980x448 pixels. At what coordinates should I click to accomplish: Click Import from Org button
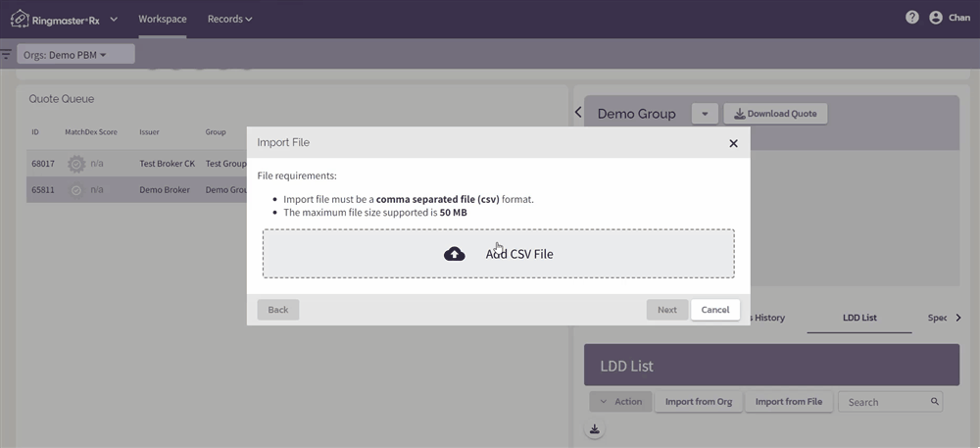[x=698, y=402]
